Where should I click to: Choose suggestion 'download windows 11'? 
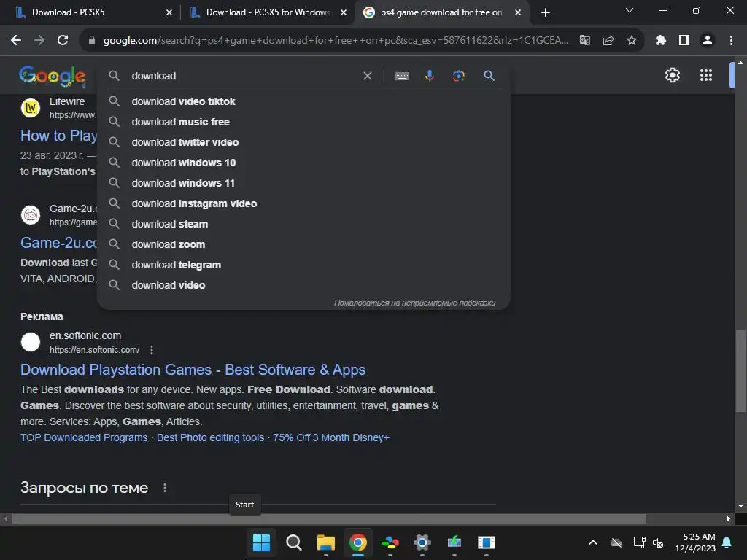(x=303, y=183)
